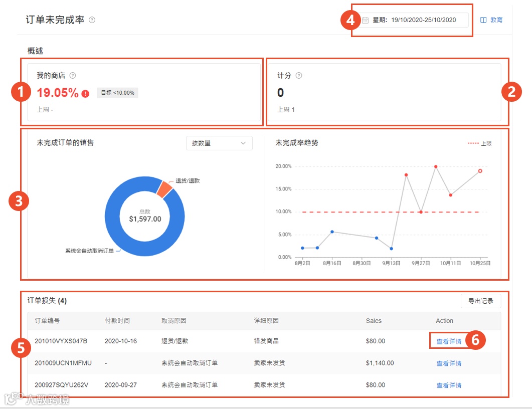This screenshot has height=409, width=532.
Task: Click the 目标 <10.00% target badge
Action: [x=117, y=93]
